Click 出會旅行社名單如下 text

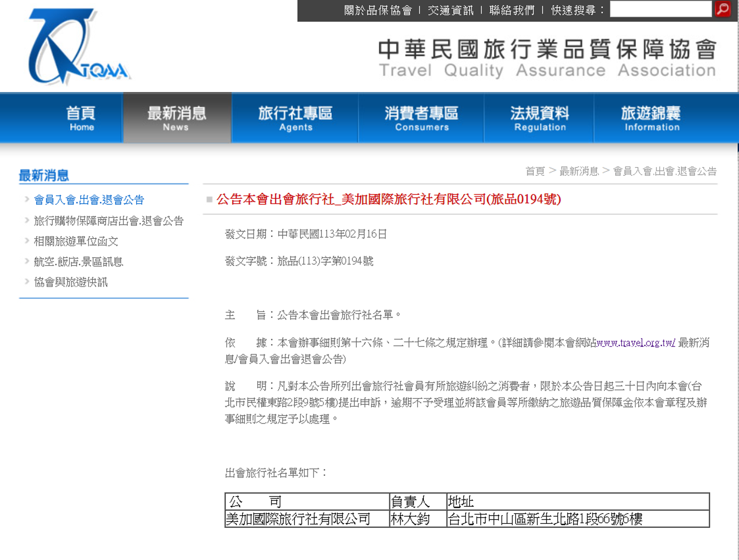[276, 473]
